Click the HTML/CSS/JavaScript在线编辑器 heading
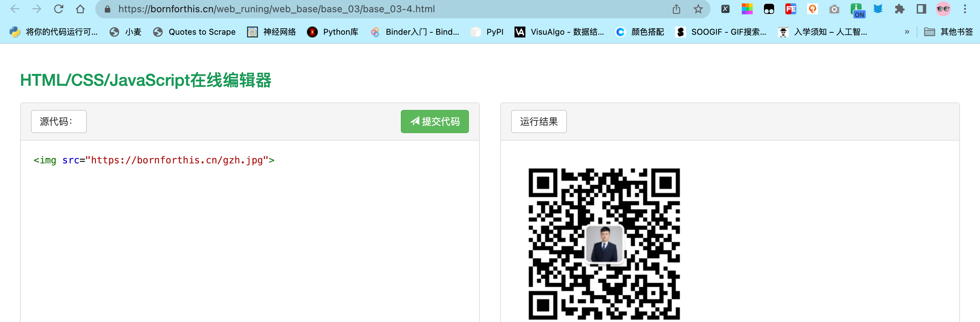 (146, 80)
